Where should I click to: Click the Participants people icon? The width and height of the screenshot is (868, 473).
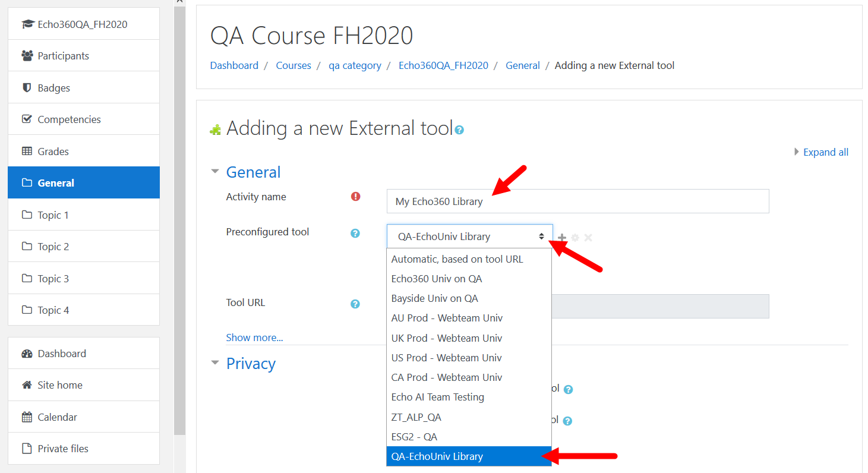pos(27,56)
